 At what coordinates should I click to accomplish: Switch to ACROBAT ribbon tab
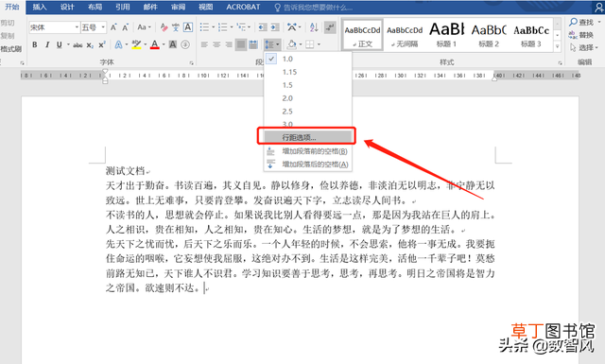tap(243, 7)
